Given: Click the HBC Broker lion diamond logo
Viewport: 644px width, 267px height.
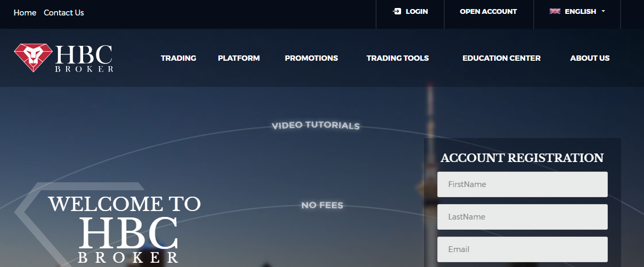Looking at the screenshot, I should click(x=33, y=58).
